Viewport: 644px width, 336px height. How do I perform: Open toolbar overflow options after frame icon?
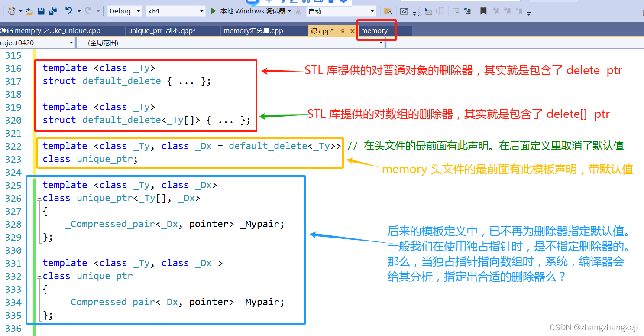tap(414, 13)
